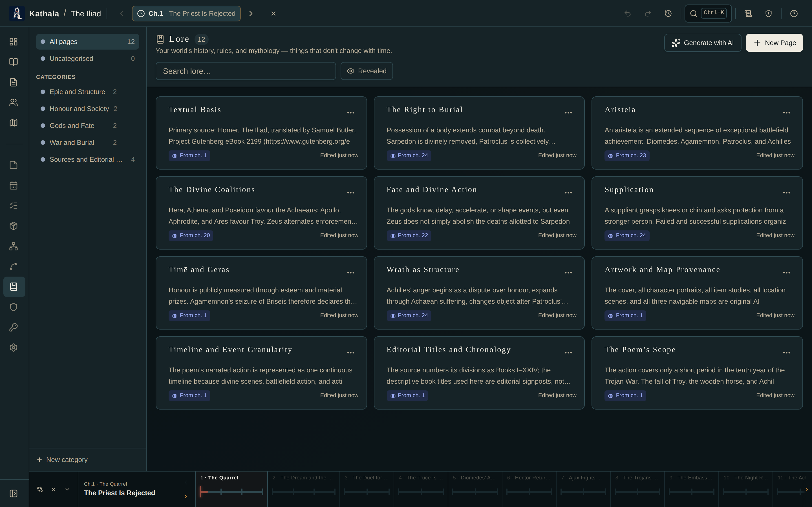Toggle the Revealed visibility filter
Screen dimensions: 812x507
coord(367,71)
